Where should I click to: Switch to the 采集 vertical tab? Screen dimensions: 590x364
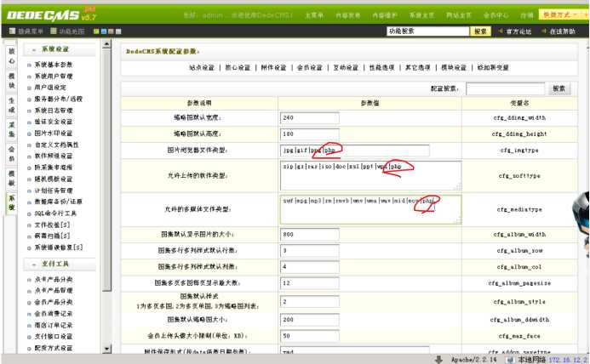pyautogui.click(x=12, y=129)
